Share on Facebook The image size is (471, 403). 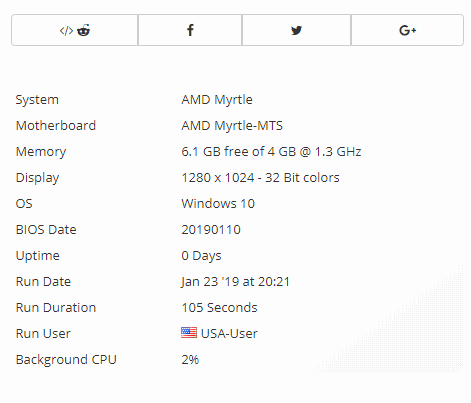coord(190,30)
